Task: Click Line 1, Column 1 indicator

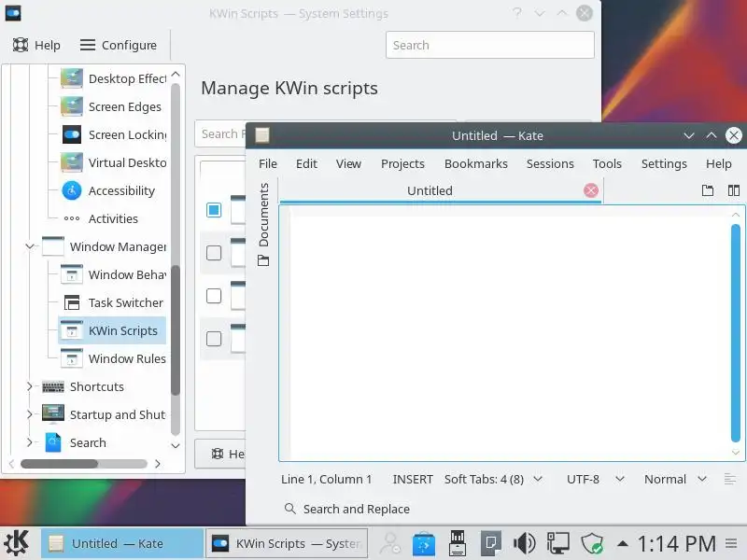Action: click(x=326, y=479)
